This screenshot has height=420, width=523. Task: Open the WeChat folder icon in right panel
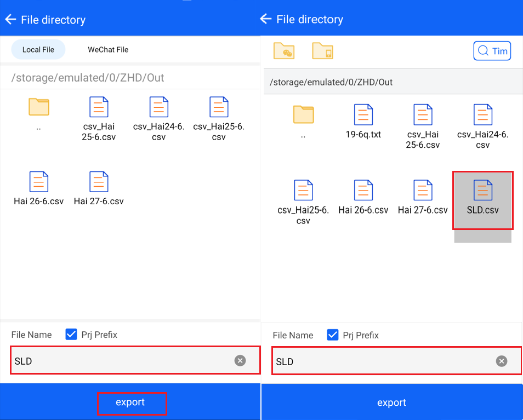click(x=284, y=51)
